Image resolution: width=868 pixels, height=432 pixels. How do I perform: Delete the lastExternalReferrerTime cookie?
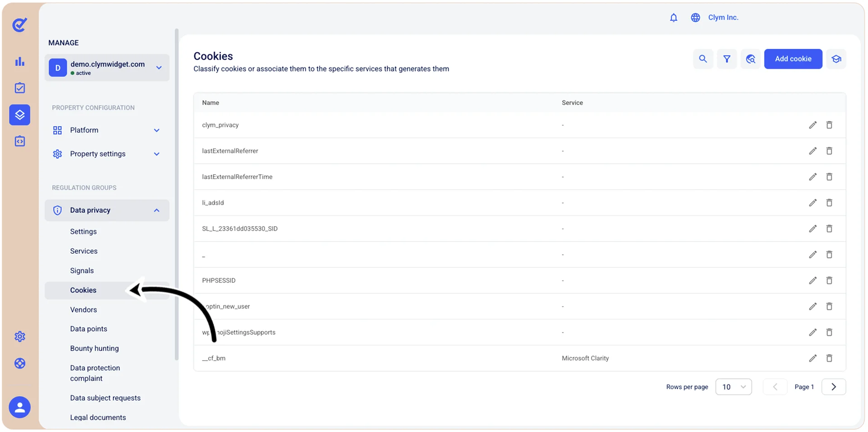(x=829, y=177)
